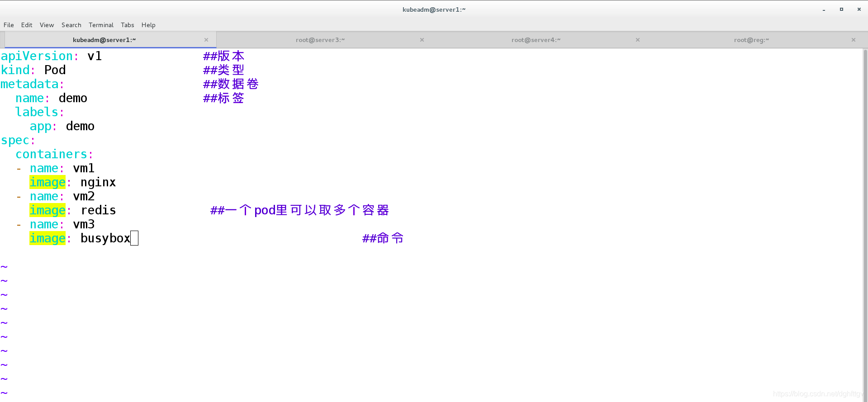This screenshot has height=402, width=868.
Task: Click the 'apiVersion' key text
Action: click(37, 56)
